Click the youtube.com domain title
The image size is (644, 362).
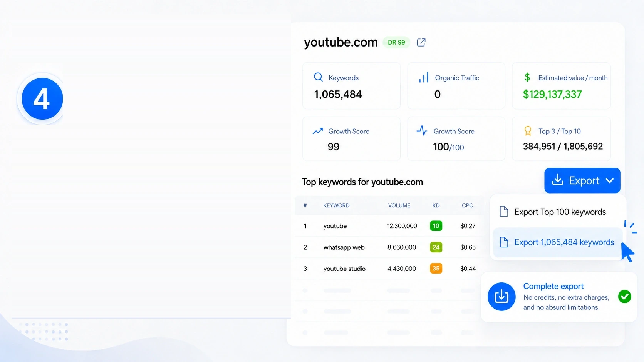(341, 42)
